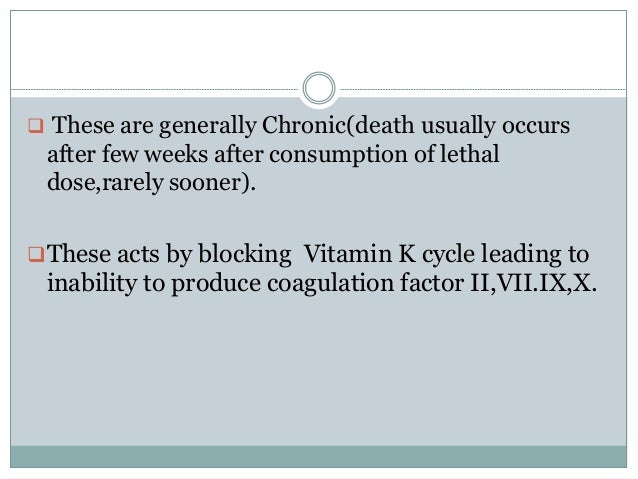Image resolution: width=638 pixels, height=479 pixels.
Task: Click the factor list "II,VII.IX,X."
Action: [x=533, y=282]
